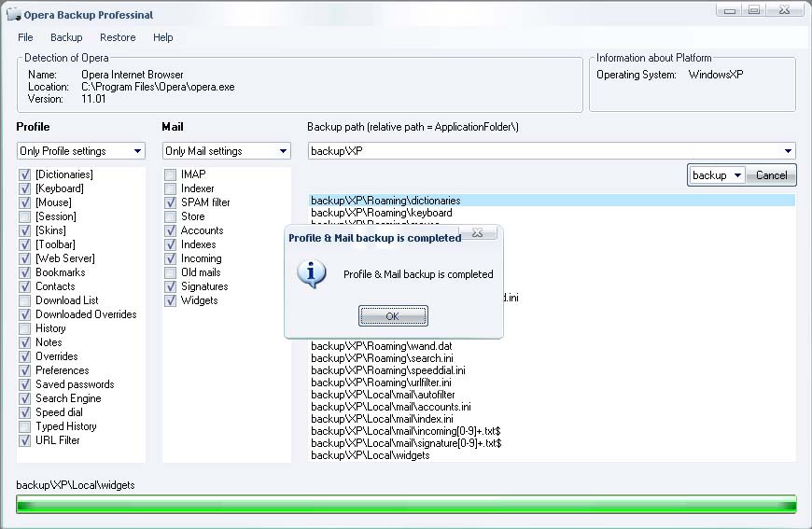Toggle the [Toolbar] checkbox
This screenshot has width=812, height=529.
[x=24, y=244]
